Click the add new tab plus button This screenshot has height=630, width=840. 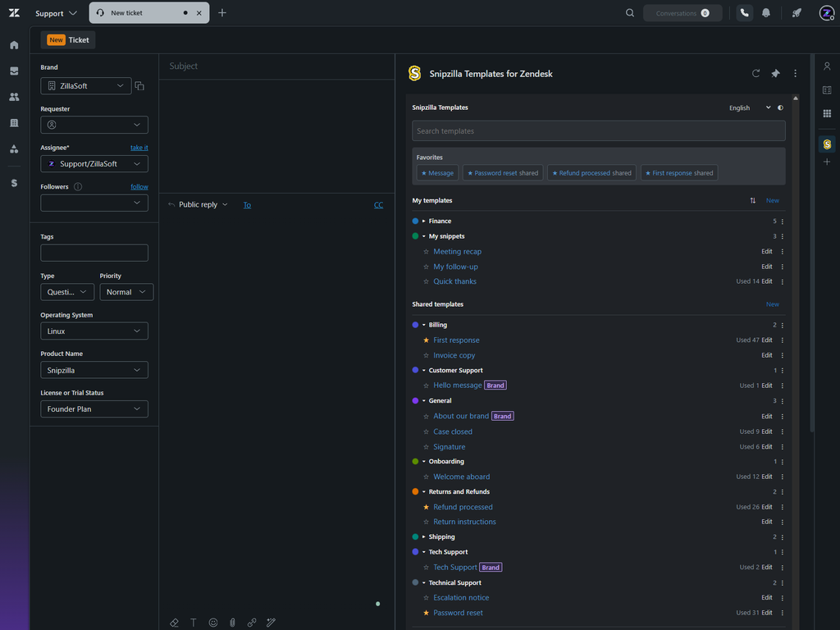click(222, 13)
